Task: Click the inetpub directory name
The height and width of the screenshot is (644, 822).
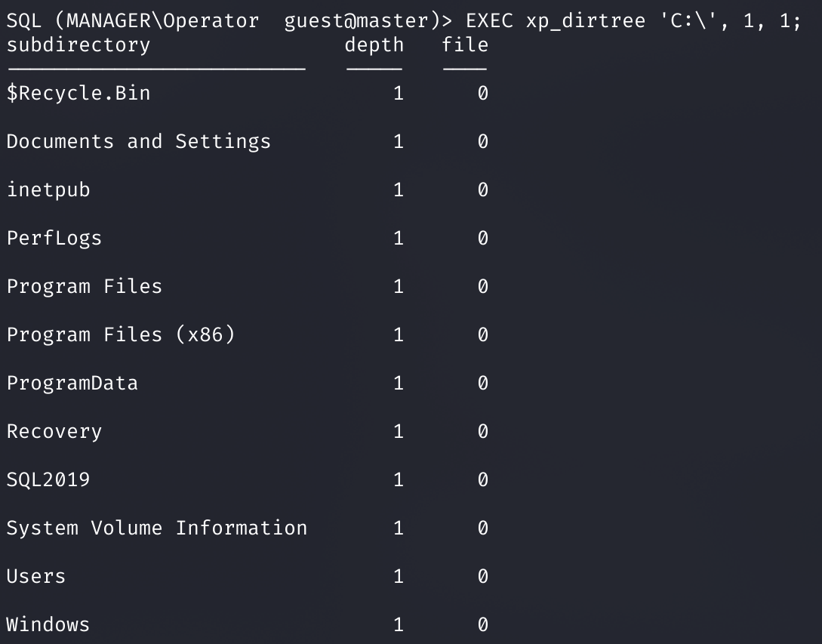Action: click(48, 190)
